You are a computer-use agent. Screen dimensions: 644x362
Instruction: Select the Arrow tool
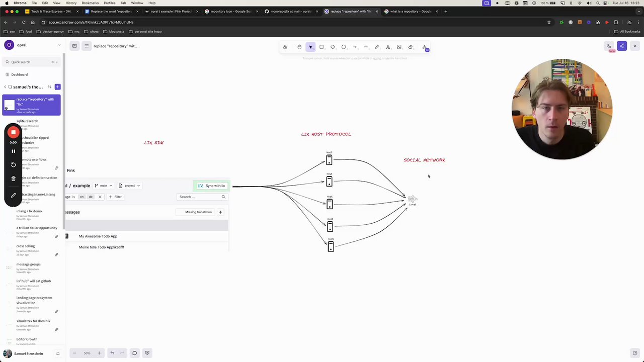tap(355, 47)
